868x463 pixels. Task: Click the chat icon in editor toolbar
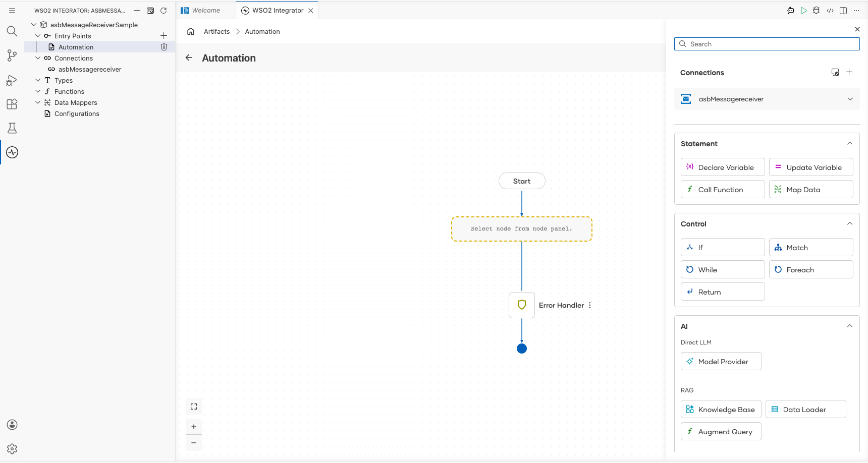pyautogui.click(x=791, y=10)
